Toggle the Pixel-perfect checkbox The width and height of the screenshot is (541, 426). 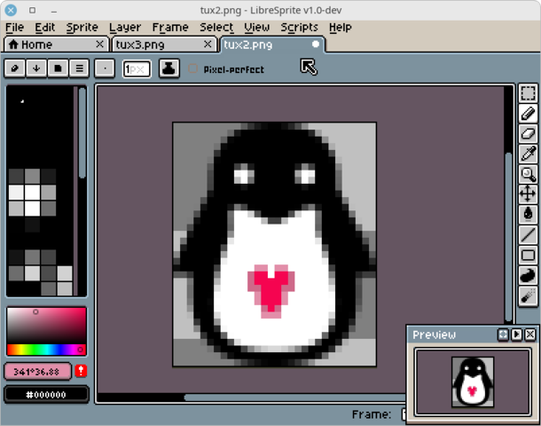point(193,69)
